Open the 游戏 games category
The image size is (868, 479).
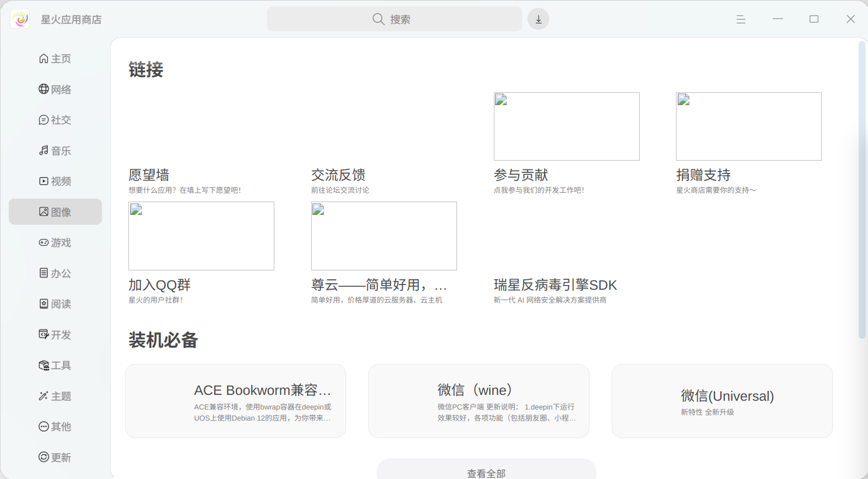55,242
